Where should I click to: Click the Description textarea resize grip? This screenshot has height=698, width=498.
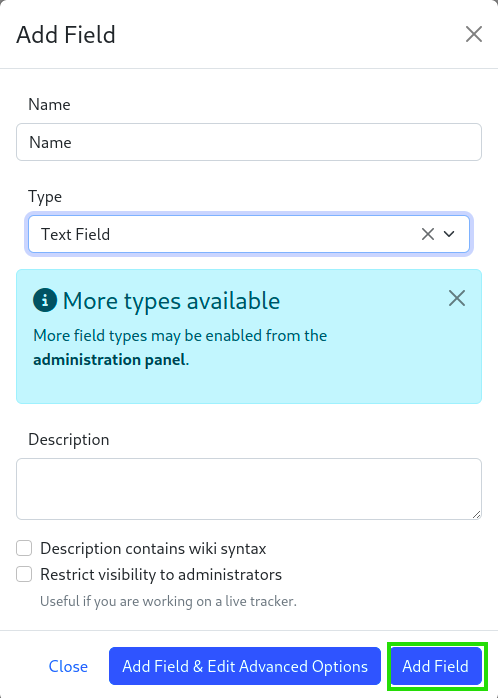[x=476, y=514]
